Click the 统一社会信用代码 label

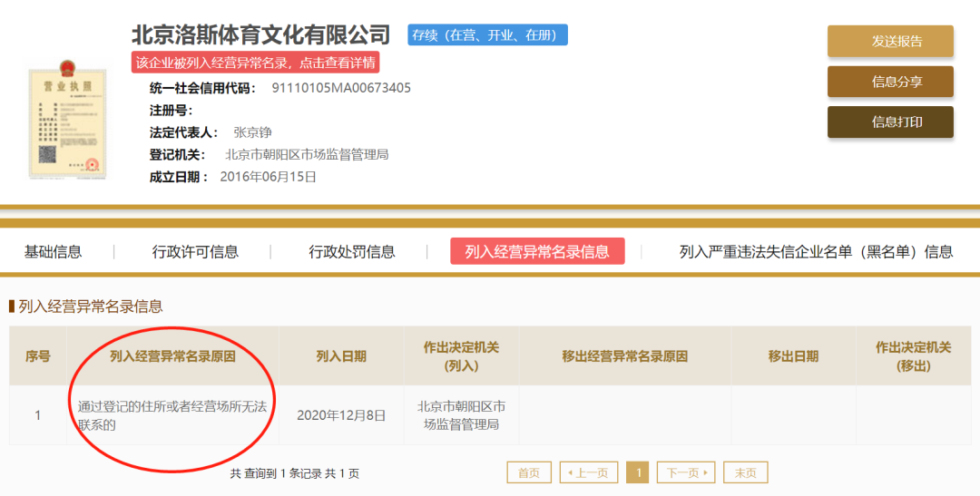(x=202, y=88)
